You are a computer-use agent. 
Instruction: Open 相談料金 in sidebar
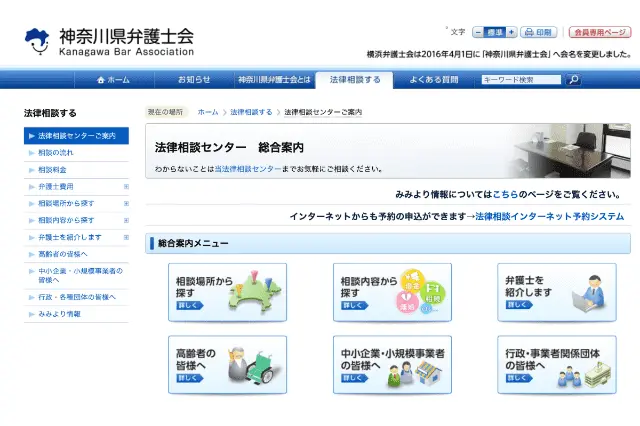pyautogui.click(x=76, y=170)
